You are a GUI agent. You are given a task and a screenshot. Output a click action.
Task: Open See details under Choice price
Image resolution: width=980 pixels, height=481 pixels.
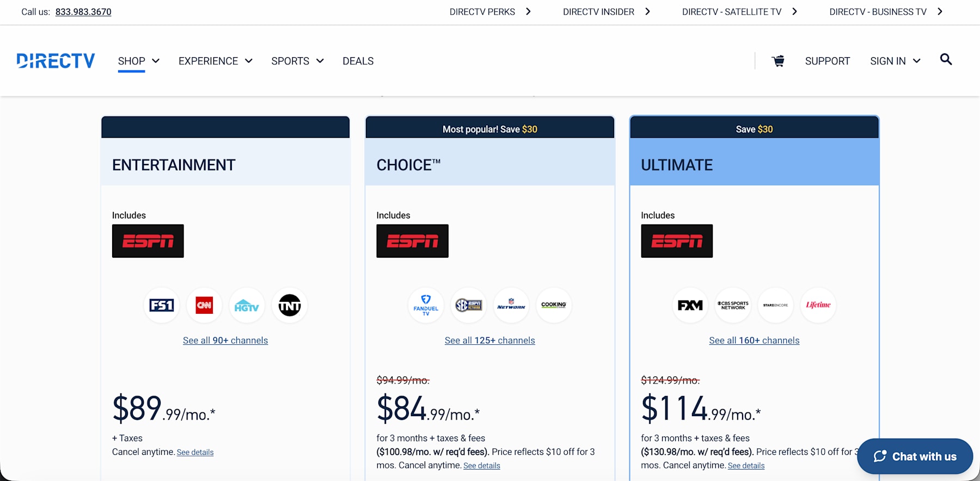click(x=482, y=466)
